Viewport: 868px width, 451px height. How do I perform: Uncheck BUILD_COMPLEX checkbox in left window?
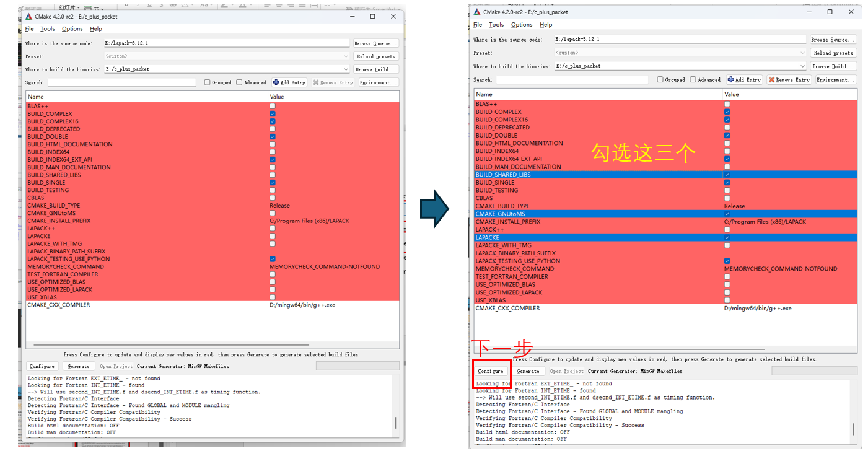[x=273, y=114]
